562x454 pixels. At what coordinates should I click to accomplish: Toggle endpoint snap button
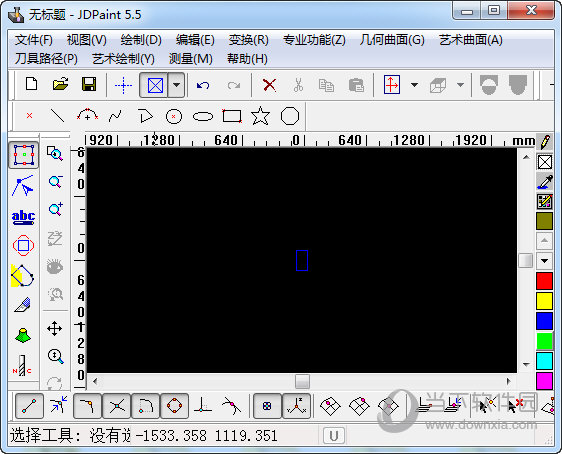(29, 406)
